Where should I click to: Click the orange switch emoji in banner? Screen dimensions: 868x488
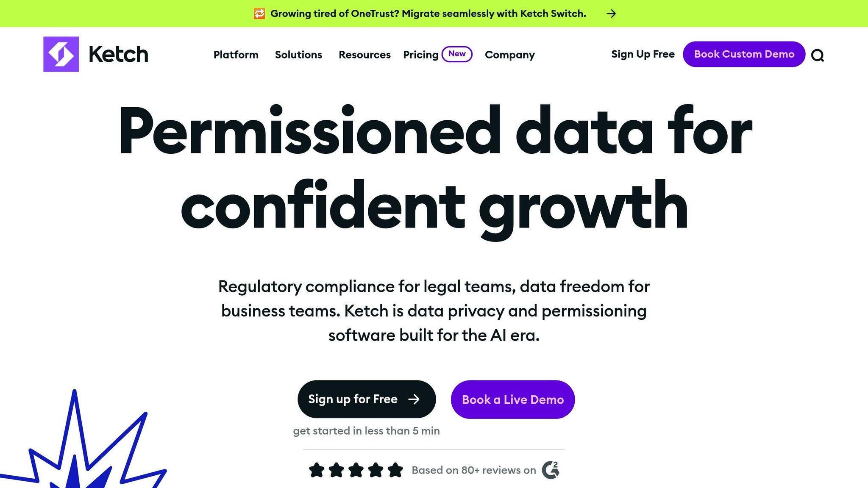(259, 14)
